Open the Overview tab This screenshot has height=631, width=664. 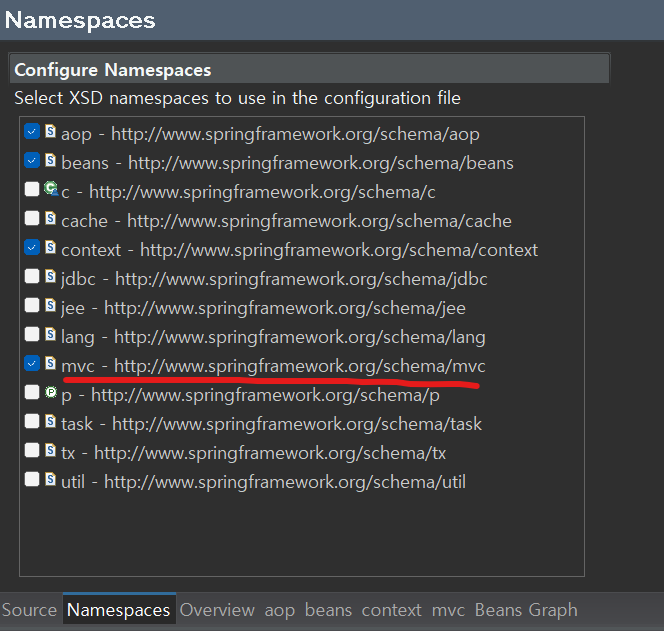(x=217, y=610)
